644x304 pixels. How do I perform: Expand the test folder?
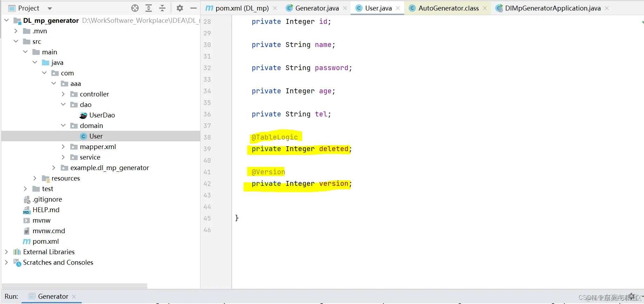pos(25,189)
